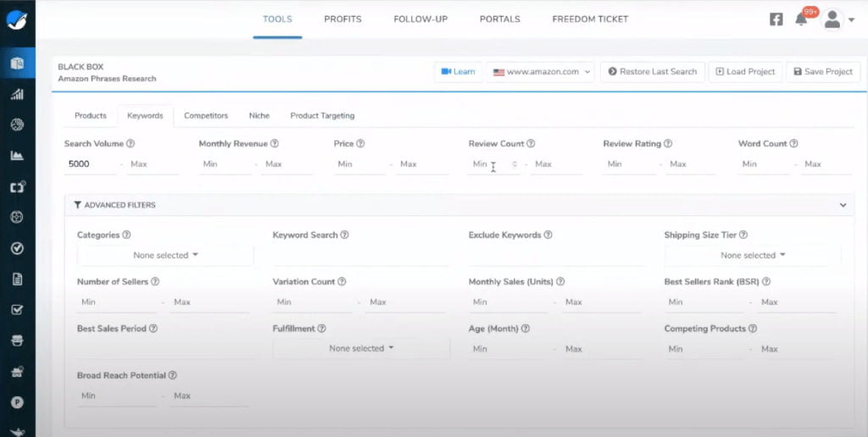This screenshot has width=868, height=437.
Task: Click the help icon beside Variation Count
Action: point(342,281)
